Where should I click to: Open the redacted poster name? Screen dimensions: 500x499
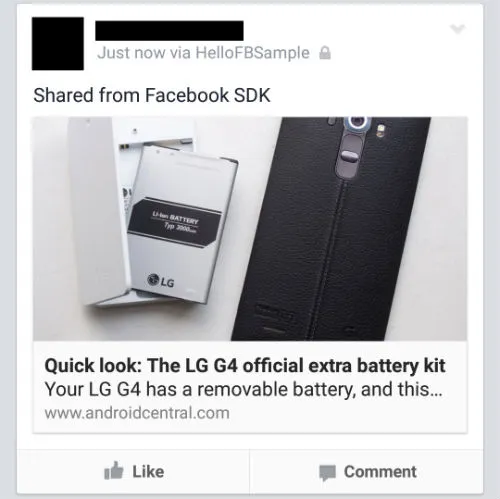pos(169,31)
